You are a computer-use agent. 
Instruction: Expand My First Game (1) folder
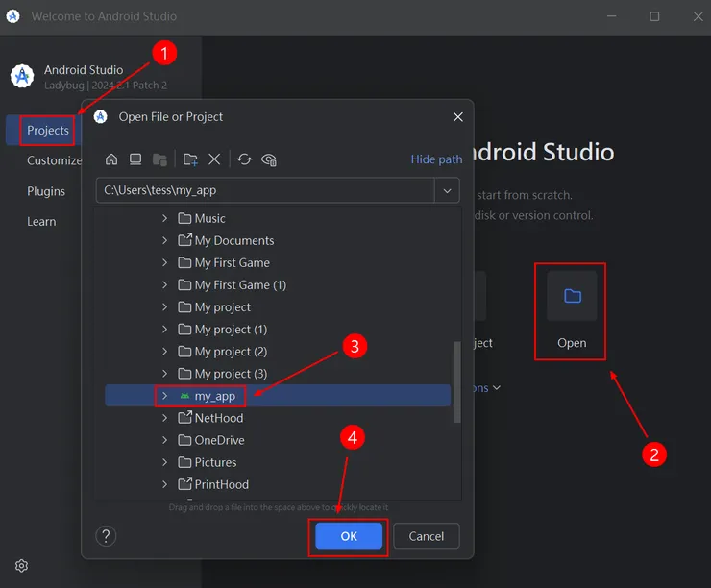click(x=165, y=285)
